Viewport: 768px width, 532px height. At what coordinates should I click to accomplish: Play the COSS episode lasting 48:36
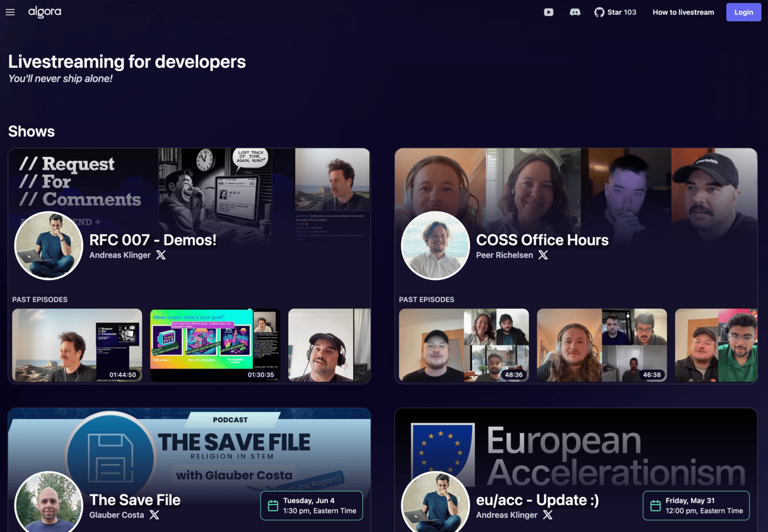(x=464, y=345)
